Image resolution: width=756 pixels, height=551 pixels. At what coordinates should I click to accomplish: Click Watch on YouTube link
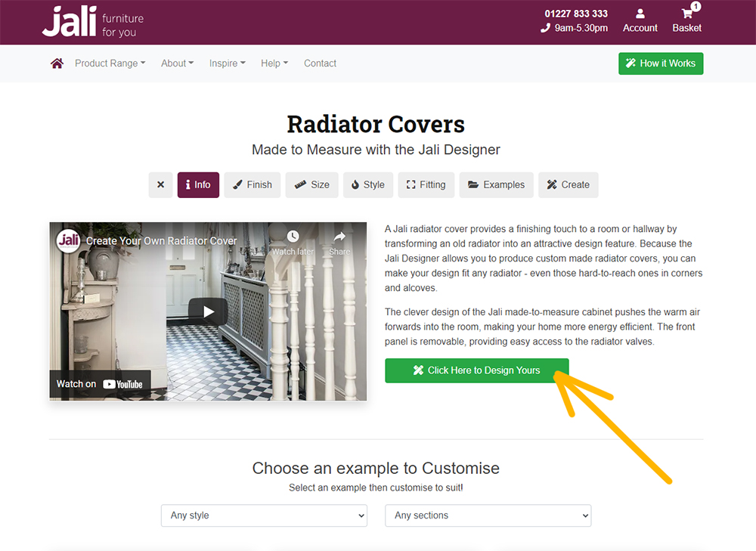click(100, 384)
